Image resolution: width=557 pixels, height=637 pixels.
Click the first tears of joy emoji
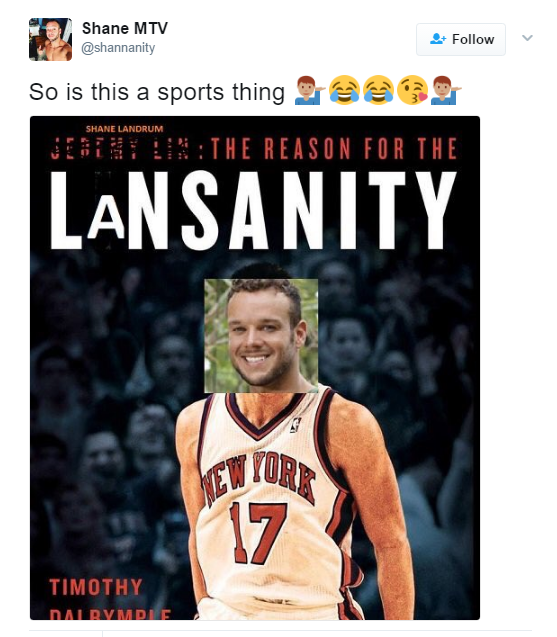pyautogui.click(x=344, y=90)
